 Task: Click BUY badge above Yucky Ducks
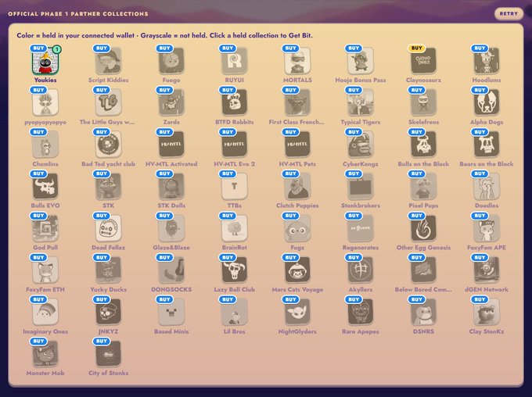coord(102,257)
